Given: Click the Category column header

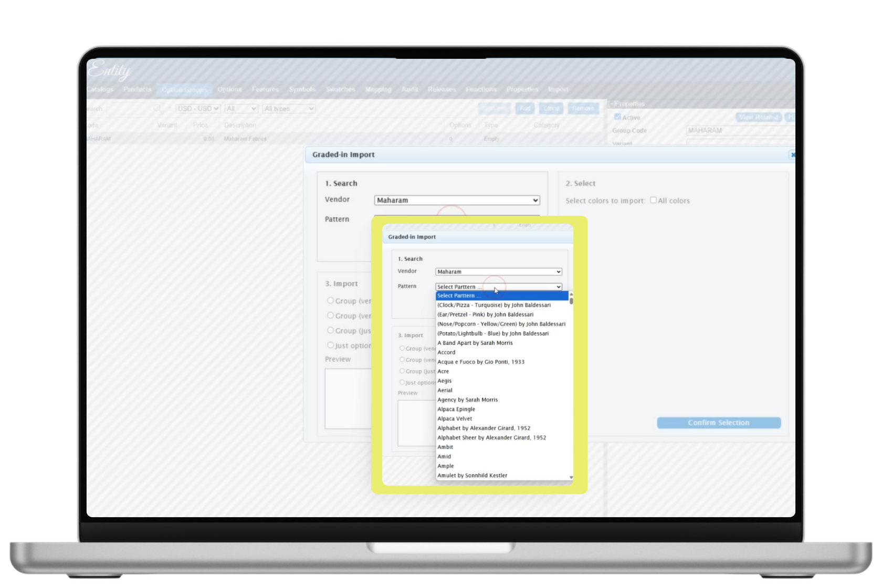Looking at the screenshot, I should pos(547,125).
